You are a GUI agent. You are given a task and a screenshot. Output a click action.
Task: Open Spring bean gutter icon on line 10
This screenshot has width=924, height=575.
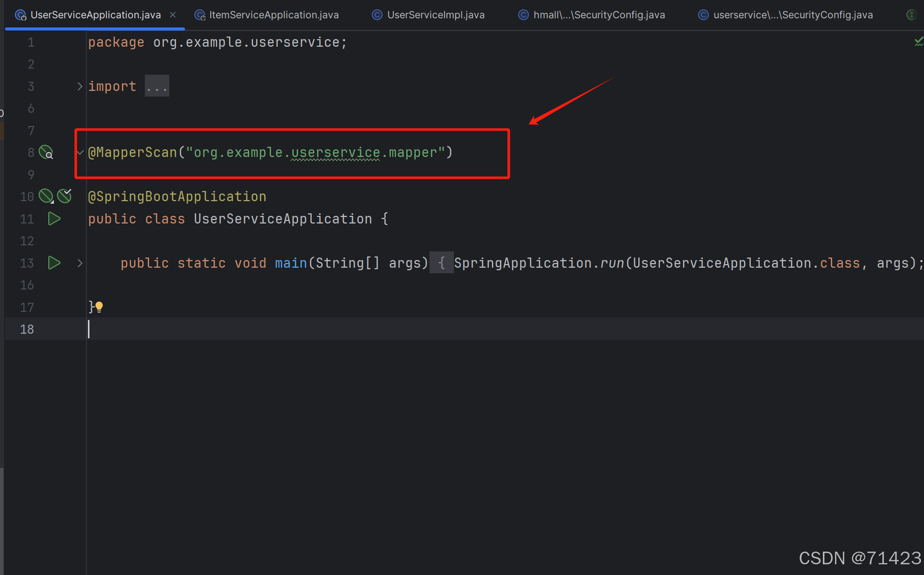[45, 195]
